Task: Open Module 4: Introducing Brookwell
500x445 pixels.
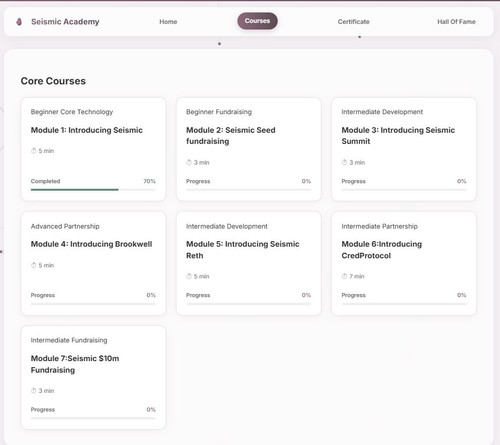Action: point(93,263)
